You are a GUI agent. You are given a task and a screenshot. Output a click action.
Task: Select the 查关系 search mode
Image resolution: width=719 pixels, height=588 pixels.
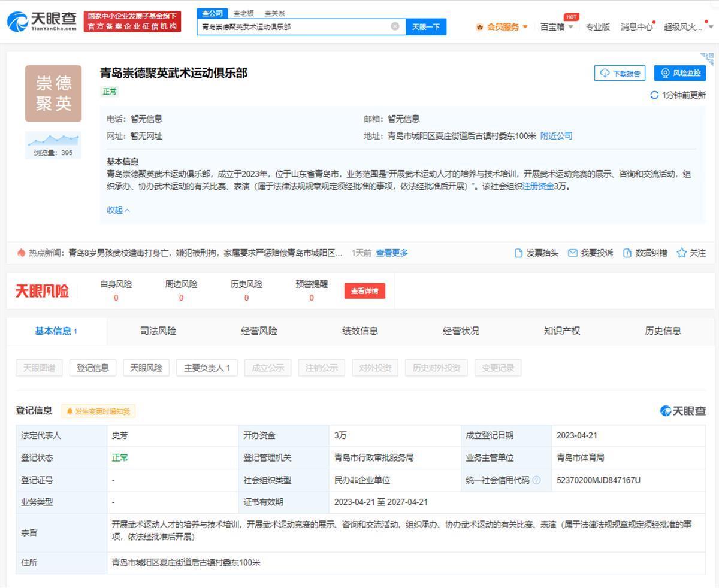point(274,13)
